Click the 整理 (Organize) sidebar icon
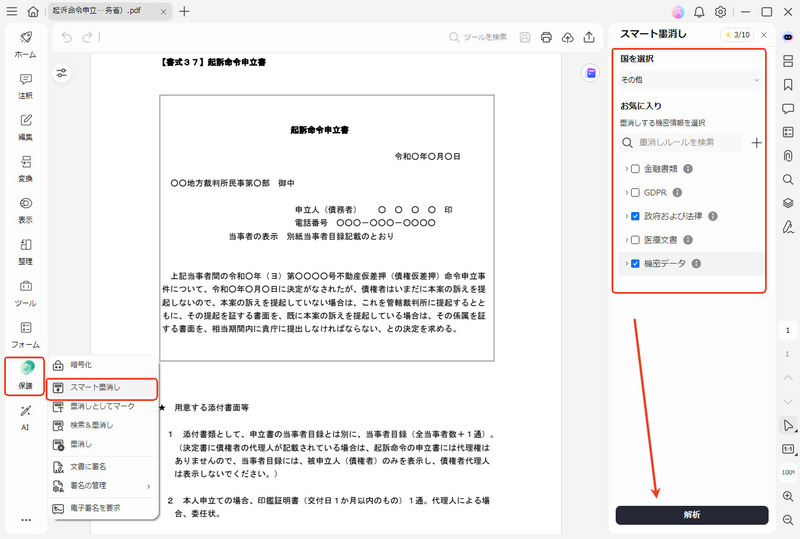The image size is (800, 539). click(25, 250)
